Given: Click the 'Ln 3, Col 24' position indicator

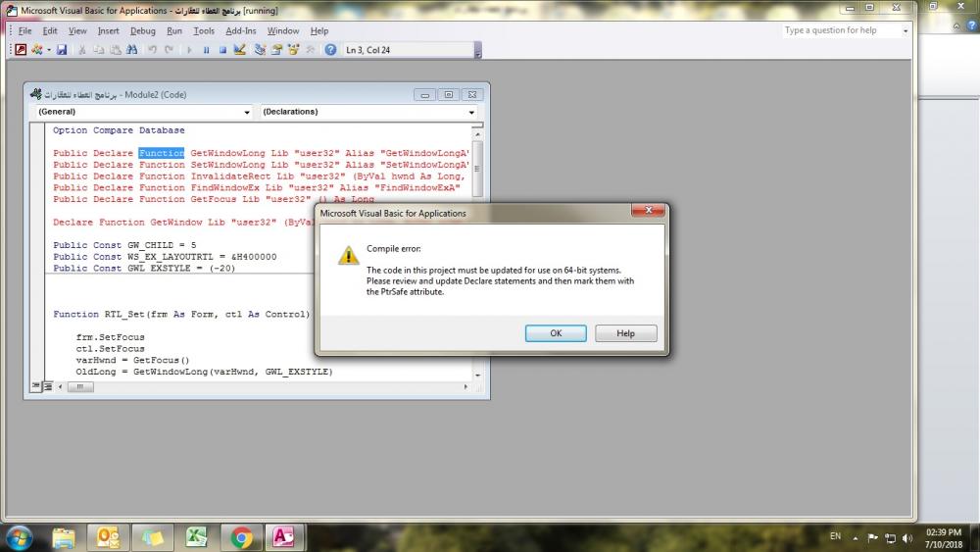Looking at the screenshot, I should click(367, 50).
